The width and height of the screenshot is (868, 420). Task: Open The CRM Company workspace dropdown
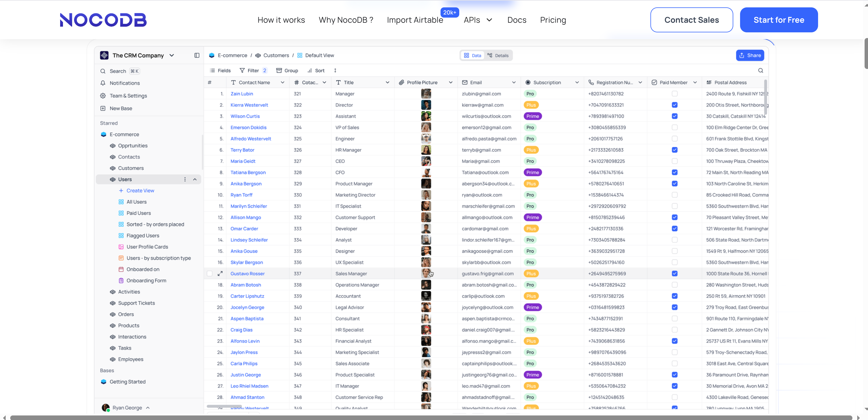[172, 55]
